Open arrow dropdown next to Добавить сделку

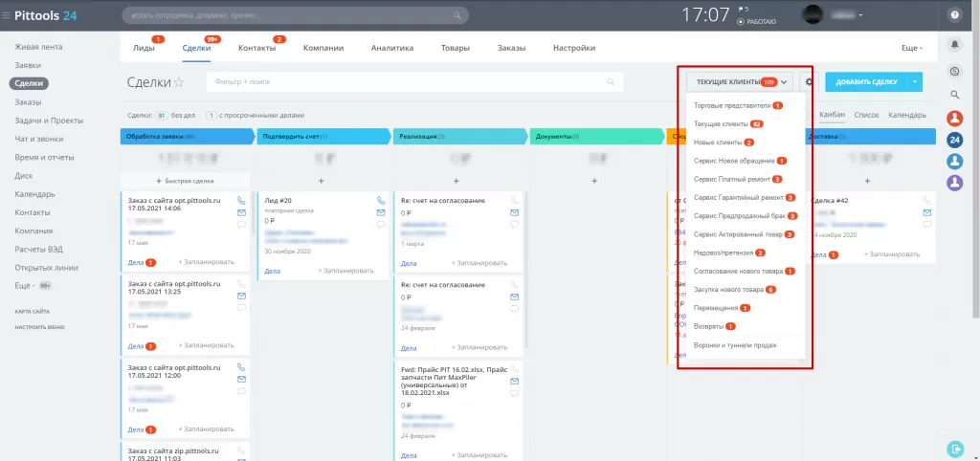(915, 82)
